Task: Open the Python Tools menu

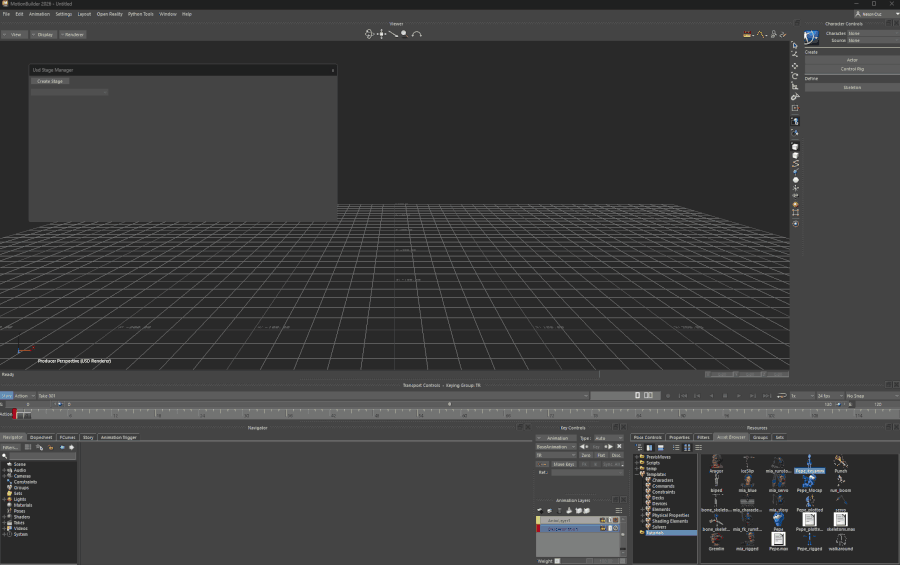Action: (x=140, y=14)
